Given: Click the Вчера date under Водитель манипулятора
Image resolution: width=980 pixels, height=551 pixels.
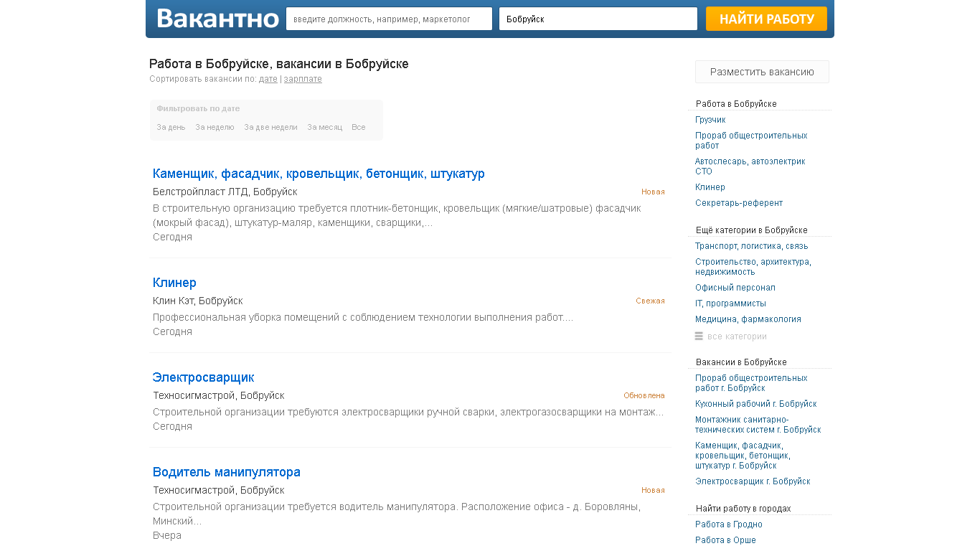Looking at the screenshot, I should tap(167, 535).
